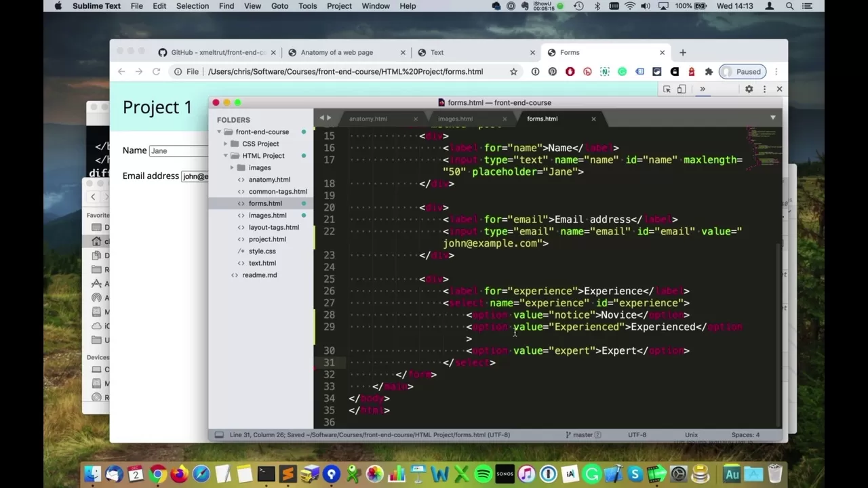Screen dimensions: 868x488
Task: Open Spotlight search from the menu bar
Action: click(789, 6)
